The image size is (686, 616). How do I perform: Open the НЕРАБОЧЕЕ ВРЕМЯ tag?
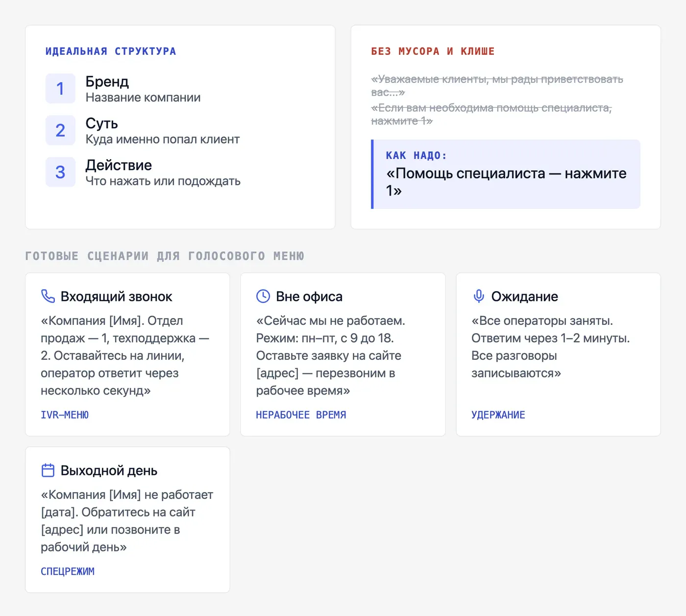[301, 415]
